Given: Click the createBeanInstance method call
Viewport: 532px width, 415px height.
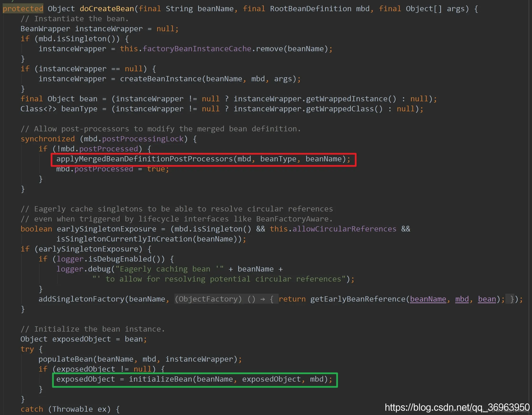Looking at the screenshot, I should click(161, 79).
